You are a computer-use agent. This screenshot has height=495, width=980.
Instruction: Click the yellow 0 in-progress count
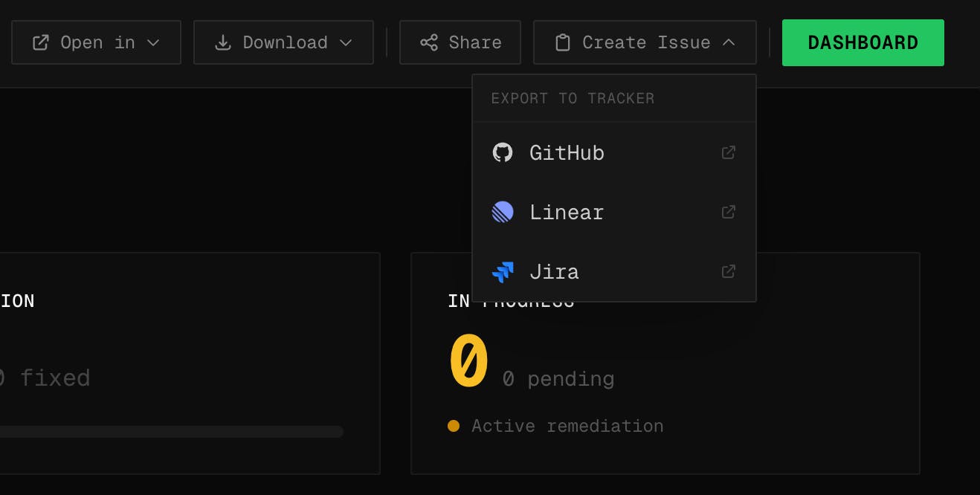click(469, 361)
